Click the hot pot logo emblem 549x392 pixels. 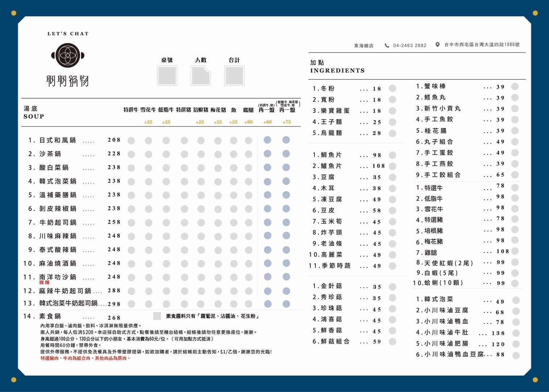tap(68, 55)
